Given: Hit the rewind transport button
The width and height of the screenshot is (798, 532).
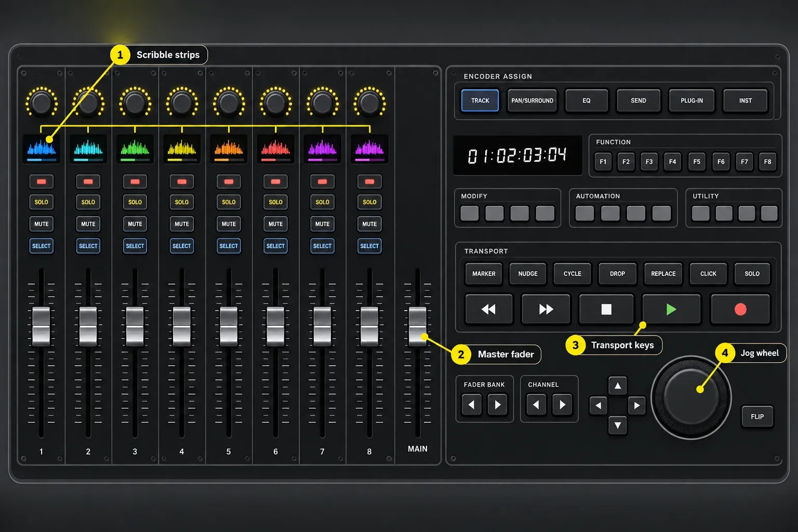Looking at the screenshot, I should (x=489, y=309).
